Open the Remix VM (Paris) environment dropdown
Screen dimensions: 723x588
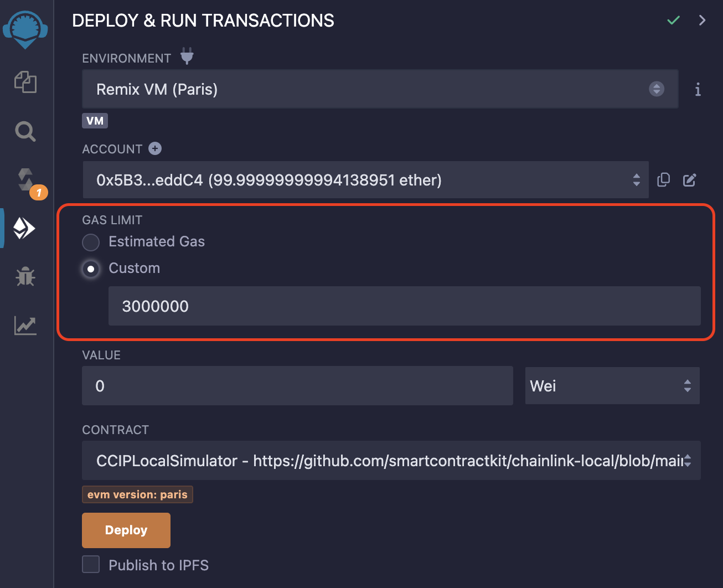tap(380, 89)
